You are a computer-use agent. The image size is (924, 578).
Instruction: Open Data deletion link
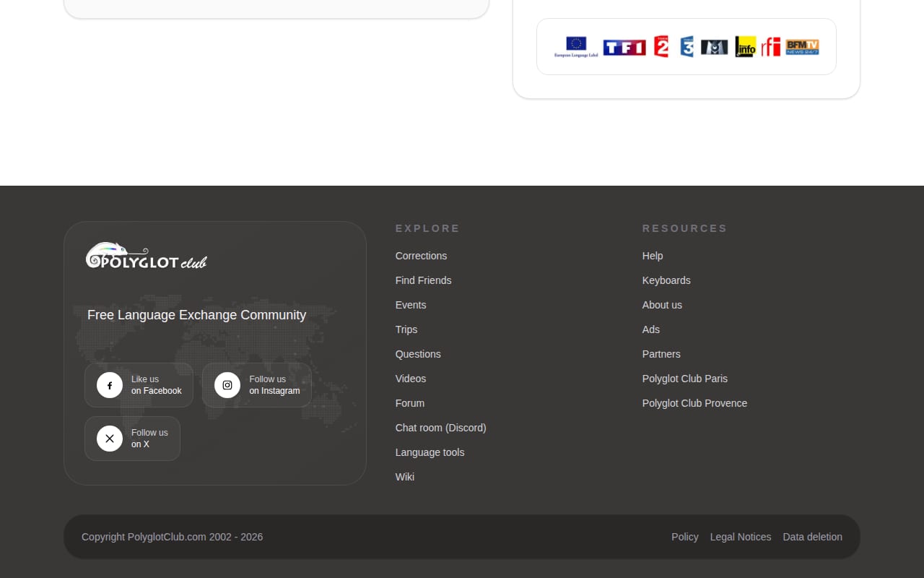point(812,537)
